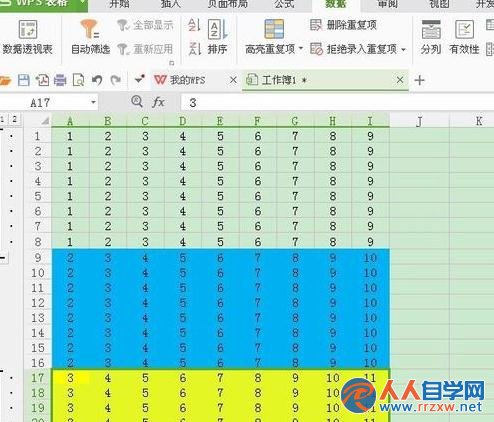
Task: Click the print icon in quick toolbar
Action: (x=60, y=80)
